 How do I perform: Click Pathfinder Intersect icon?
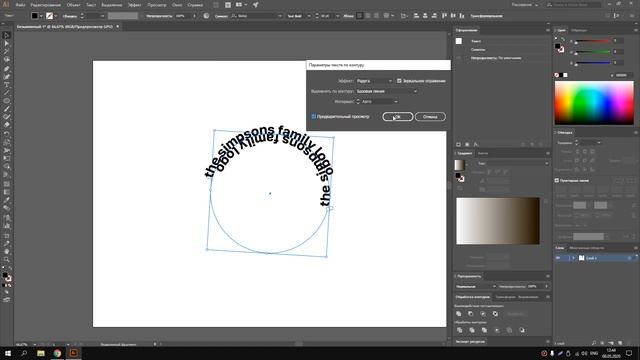tap(483, 313)
